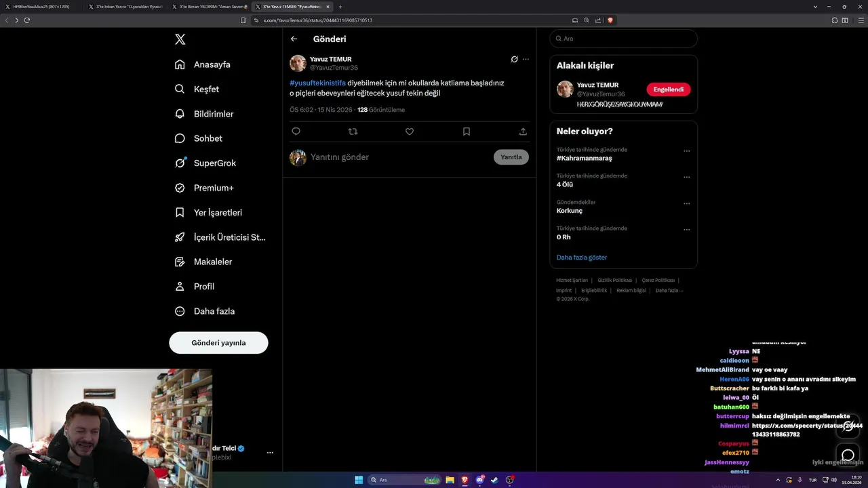Open the Makaleler icon
868x488 pixels.
(180, 262)
